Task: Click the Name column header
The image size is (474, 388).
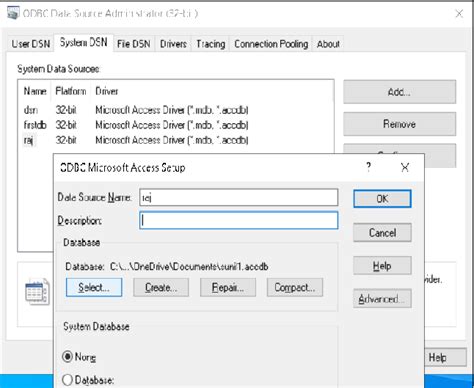Action: pos(35,91)
